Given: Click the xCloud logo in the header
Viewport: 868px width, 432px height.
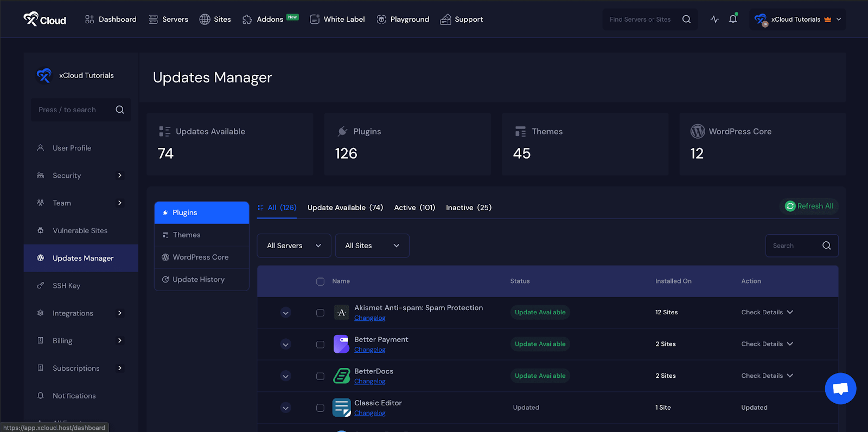Looking at the screenshot, I should pyautogui.click(x=44, y=20).
